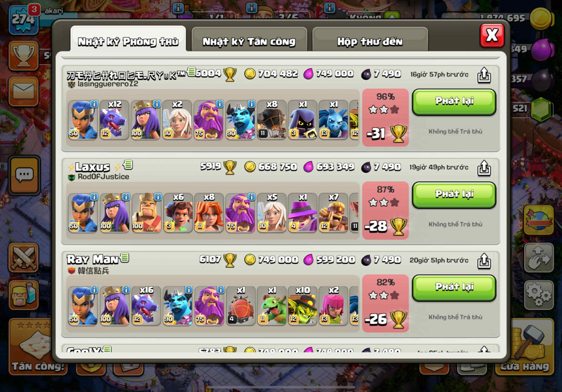Open the chat speech bubble panel
Viewport: 562px width, 392px height.
[x=25, y=175]
